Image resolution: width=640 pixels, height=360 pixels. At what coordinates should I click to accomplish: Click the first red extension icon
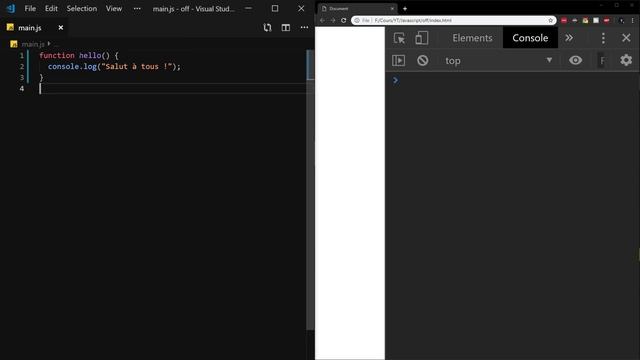pos(564,20)
